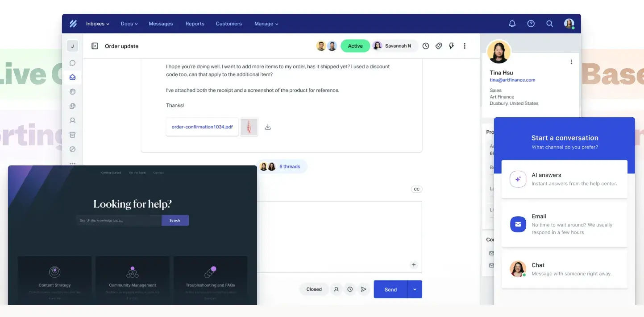Snooze the conversation using the clock icon
The height and width of the screenshot is (317, 644).
pos(425,45)
